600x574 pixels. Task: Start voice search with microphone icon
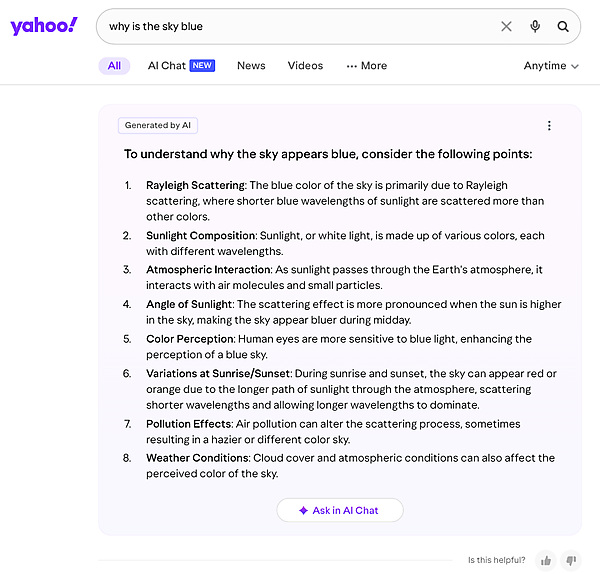tap(536, 27)
